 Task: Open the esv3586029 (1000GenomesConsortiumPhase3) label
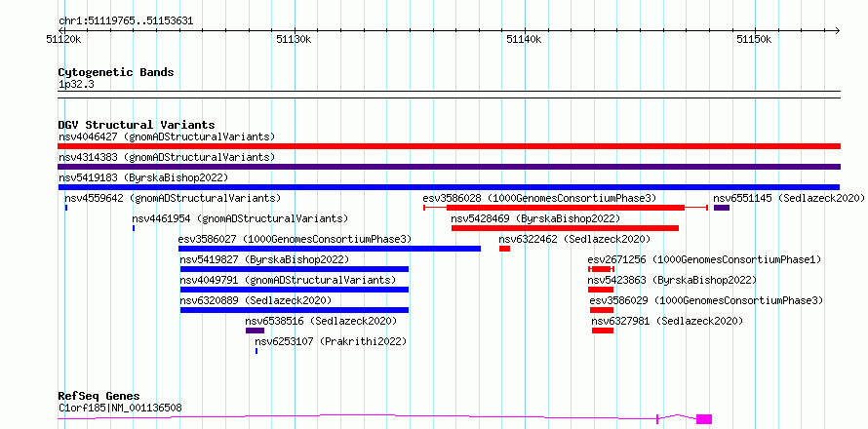tap(706, 300)
